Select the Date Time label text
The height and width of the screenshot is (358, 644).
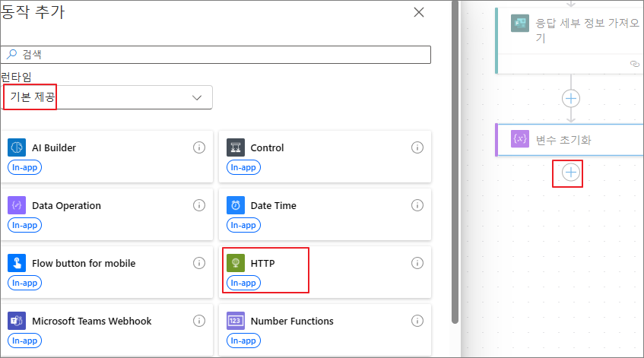pos(273,206)
